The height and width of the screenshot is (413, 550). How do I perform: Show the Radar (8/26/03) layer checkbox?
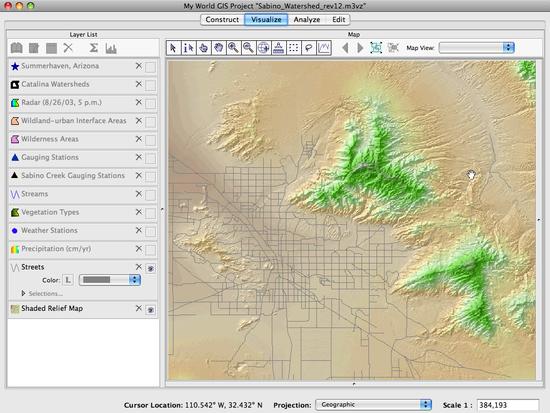[150, 104]
